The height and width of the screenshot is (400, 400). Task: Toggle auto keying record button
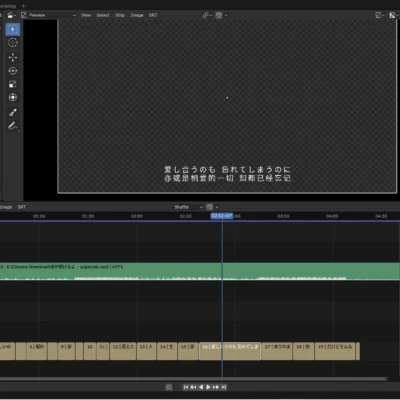point(169,387)
